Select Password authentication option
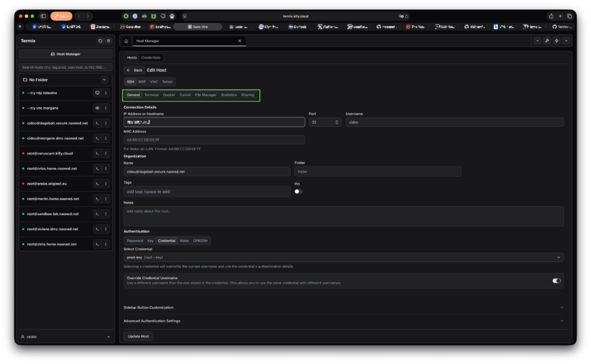Viewport: 591px width, 364px height. point(134,241)
